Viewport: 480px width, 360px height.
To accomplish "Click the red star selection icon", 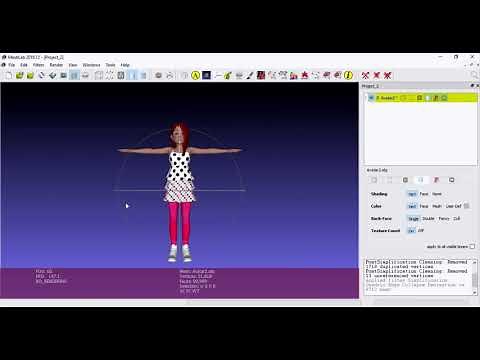I will coord(305,75).
